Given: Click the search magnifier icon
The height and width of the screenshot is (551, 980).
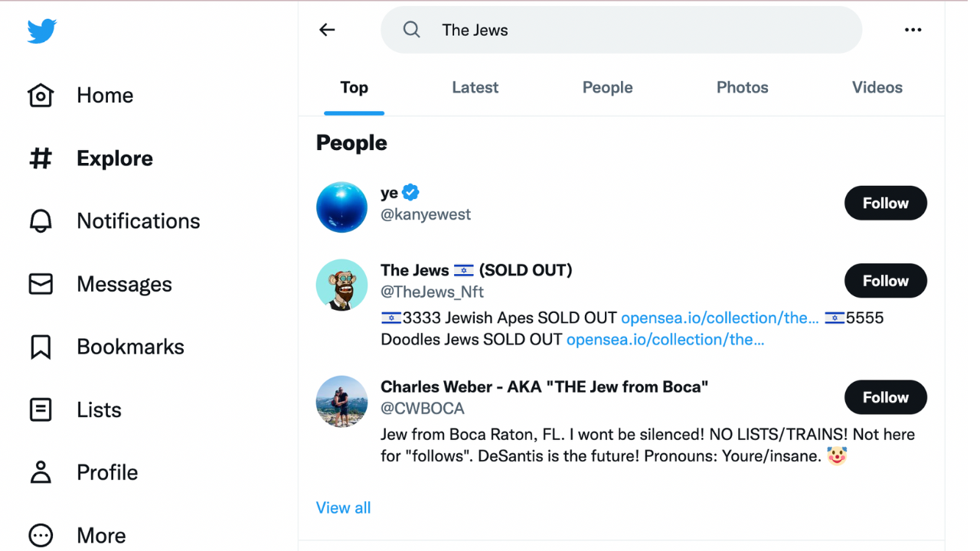Looking at the screenshot, I should click(412, 30).
